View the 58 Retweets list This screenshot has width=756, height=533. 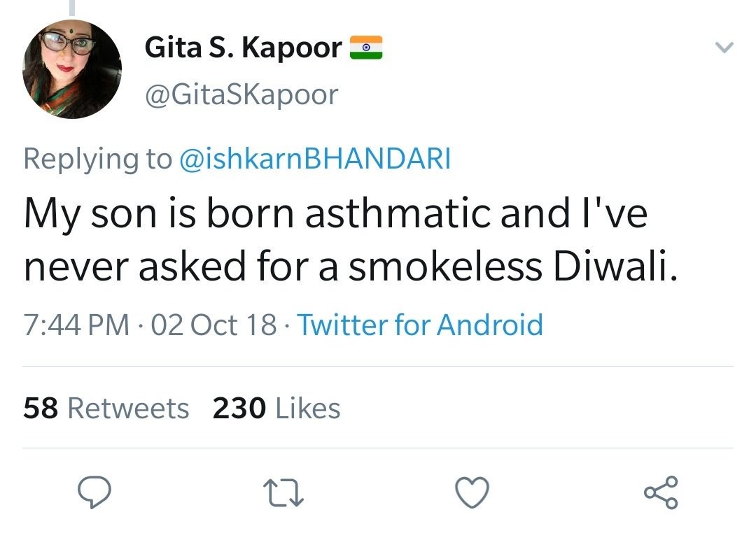pyautogui.click(x=106, y=408)
